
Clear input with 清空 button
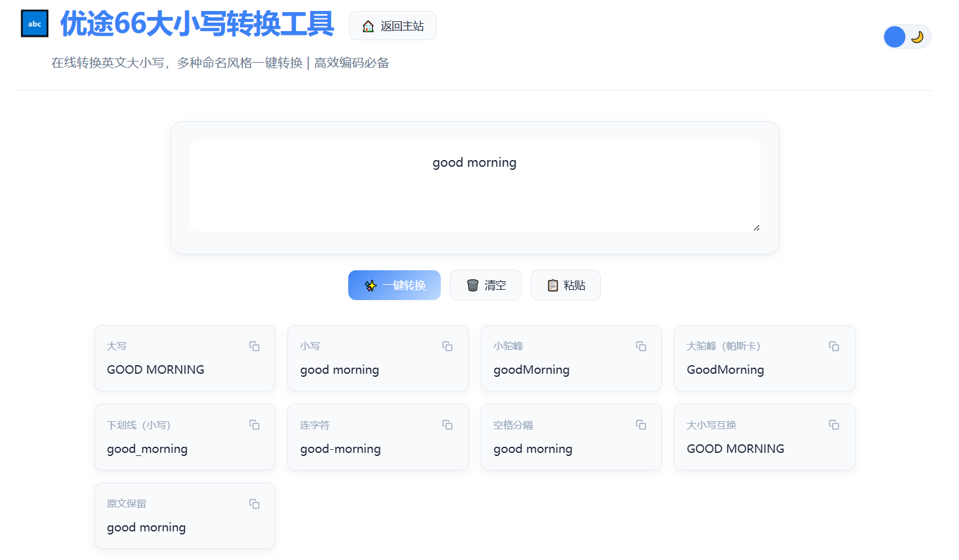(486, 285)
